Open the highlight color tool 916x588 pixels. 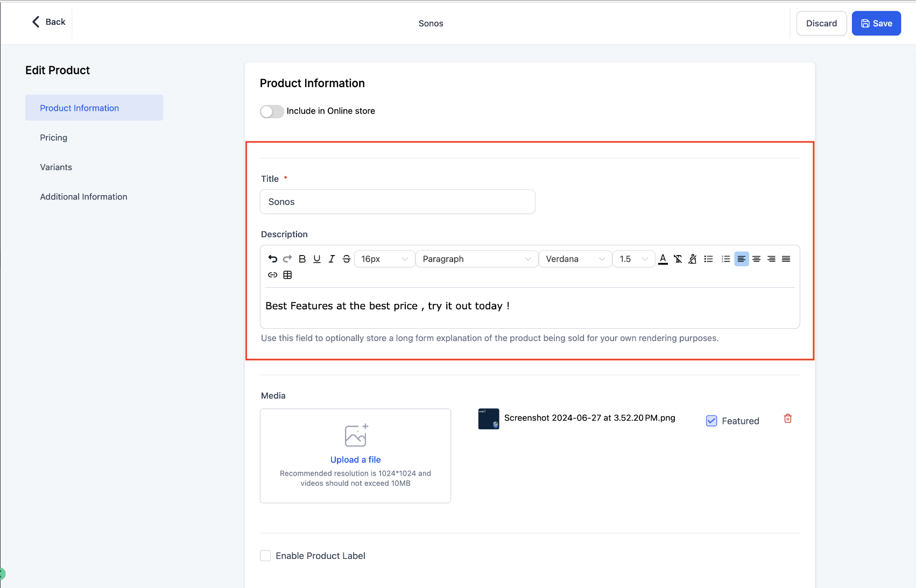coord(693,259)
